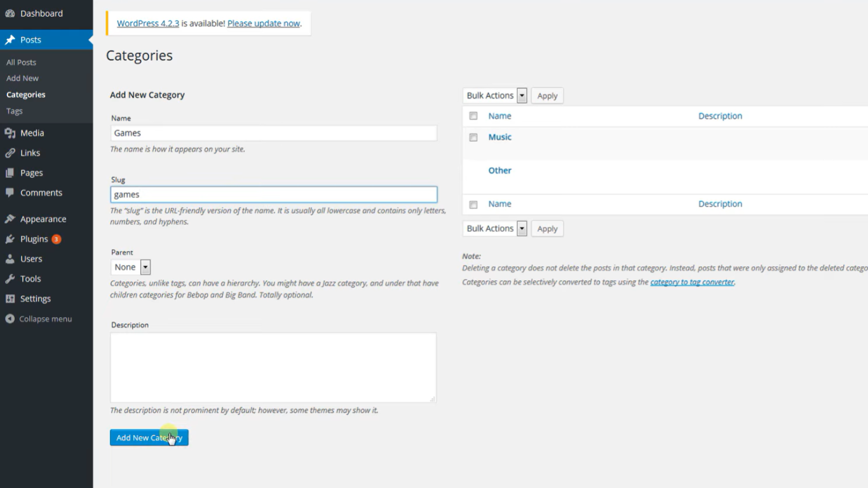Click inside the Description text area
This screenshot has height=488, width=868.
(273, 367)
